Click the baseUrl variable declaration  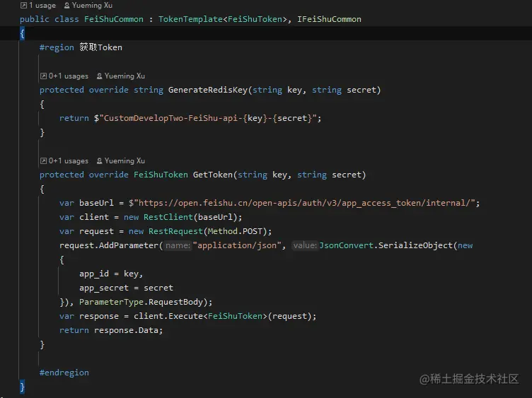point(96,203)
